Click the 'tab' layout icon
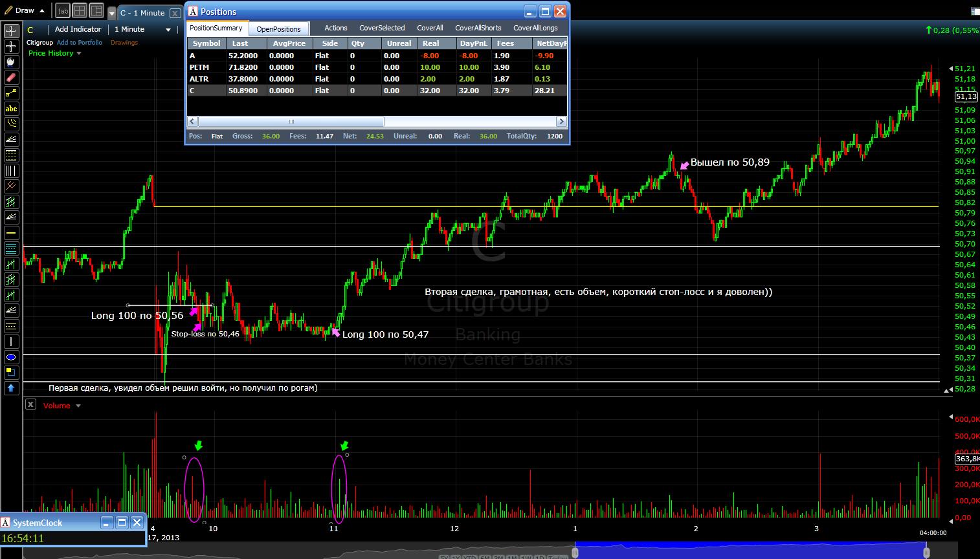Viewport: 980px width, 559px height. click(x=63, y=10)
